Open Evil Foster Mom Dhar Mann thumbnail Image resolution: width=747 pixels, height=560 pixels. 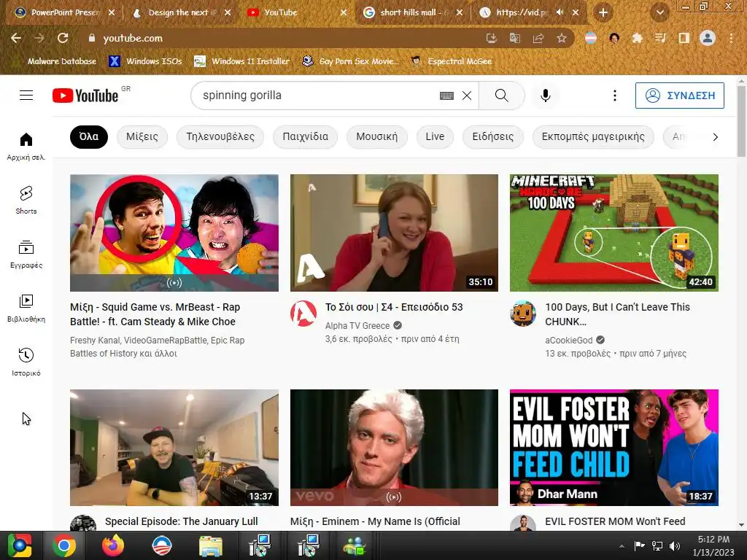click(614, 448)
